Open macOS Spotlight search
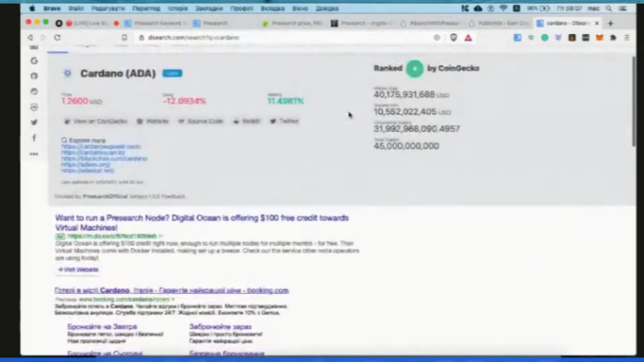Viewport: 644px width, 362px height. point(609,8)
